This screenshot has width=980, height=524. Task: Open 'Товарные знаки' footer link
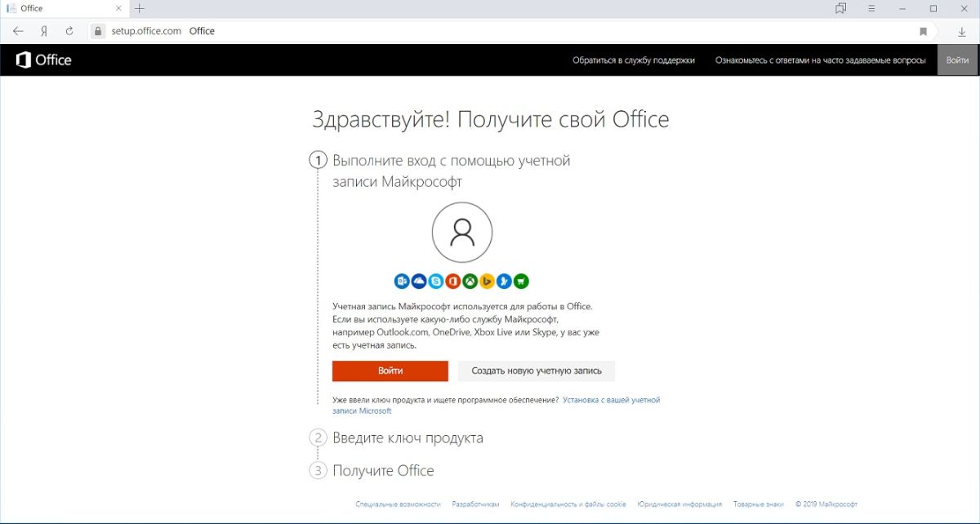click(x=759, y=504)
